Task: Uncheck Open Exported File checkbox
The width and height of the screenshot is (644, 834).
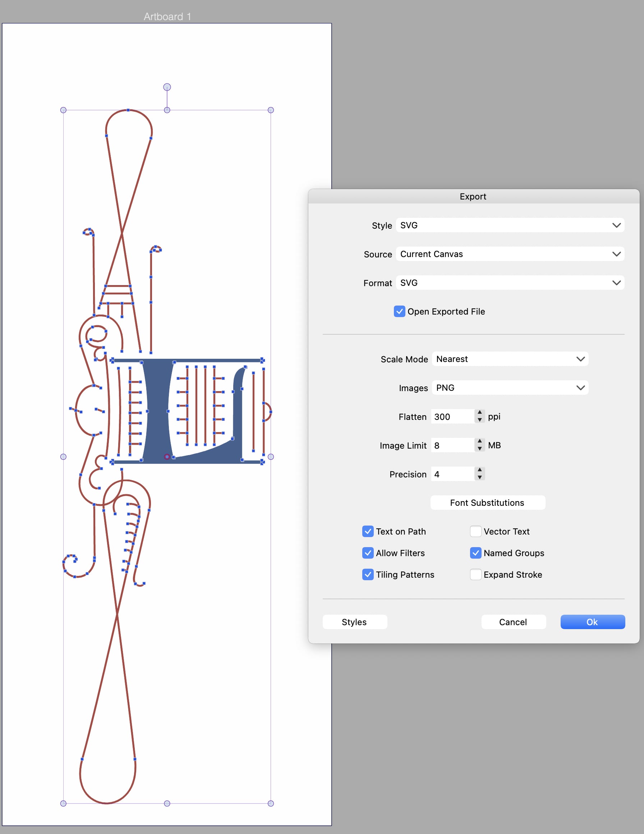Action: coord(399,312)
